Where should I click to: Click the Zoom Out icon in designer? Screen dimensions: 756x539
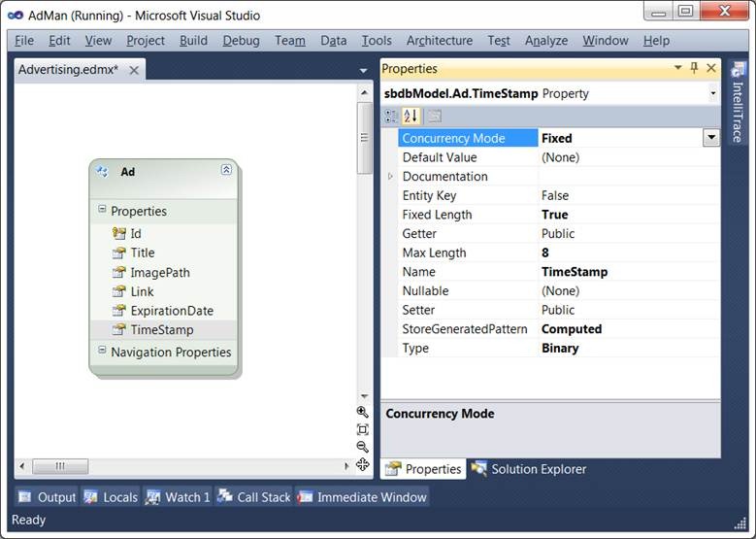(x=363, y=447)
